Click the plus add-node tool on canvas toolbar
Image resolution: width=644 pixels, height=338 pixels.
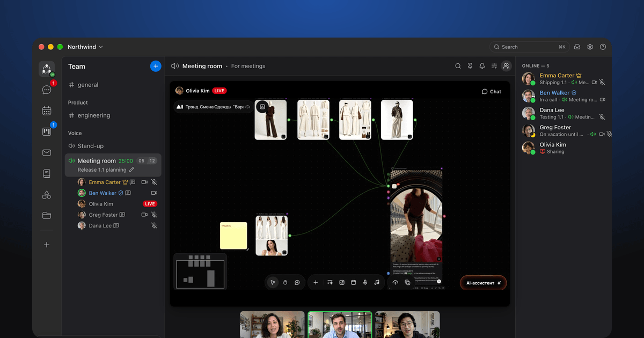(316, 282)
